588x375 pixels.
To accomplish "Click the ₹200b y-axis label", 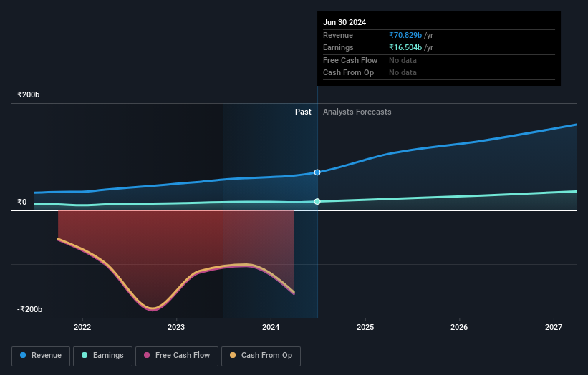I will click(29, 94).
